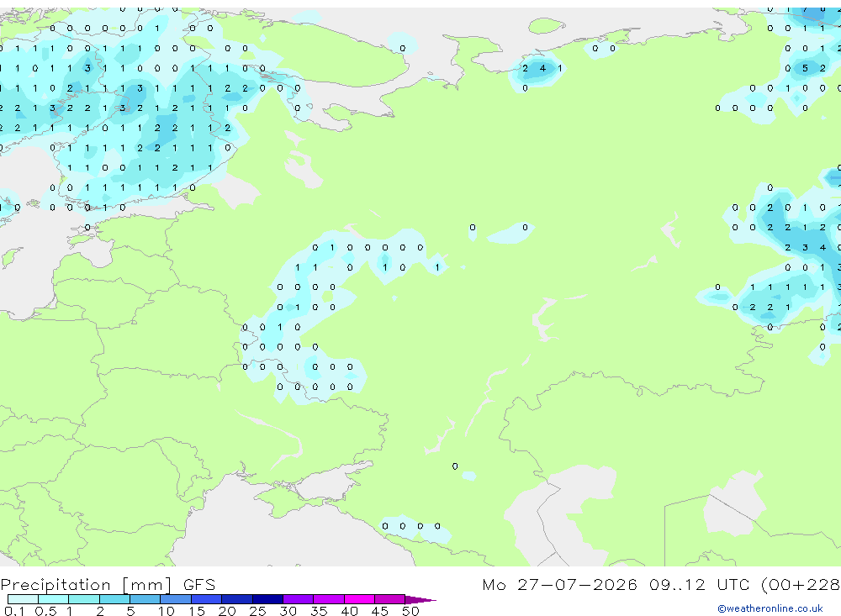The image size is (841, 616).
Task: Select the 45–50 mm legend segment
Action: 390,599
